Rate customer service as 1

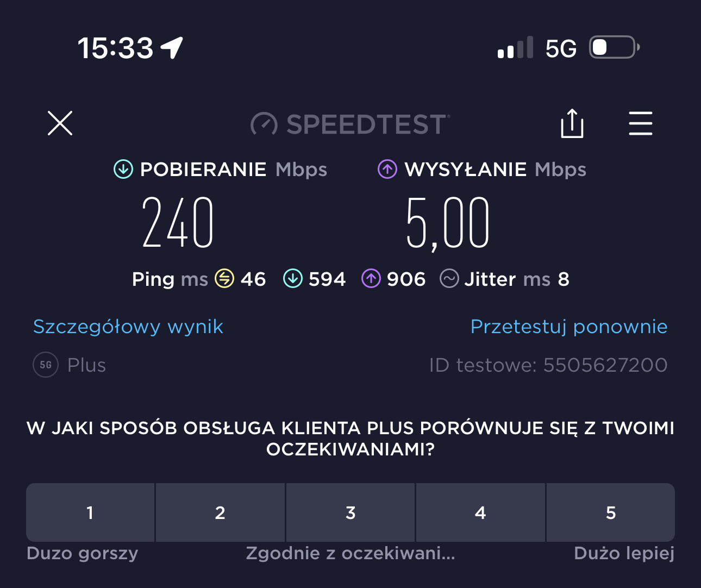[x=90, y=512]
